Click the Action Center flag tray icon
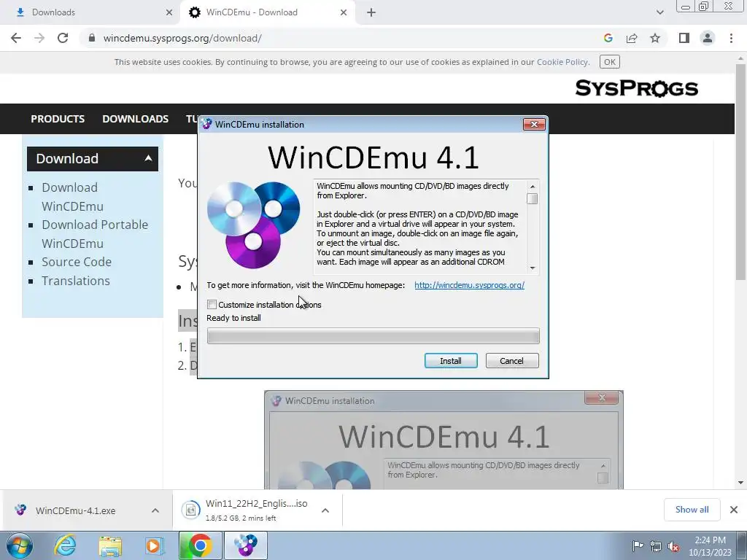747x560 pixels. click(x=637, y=546)
